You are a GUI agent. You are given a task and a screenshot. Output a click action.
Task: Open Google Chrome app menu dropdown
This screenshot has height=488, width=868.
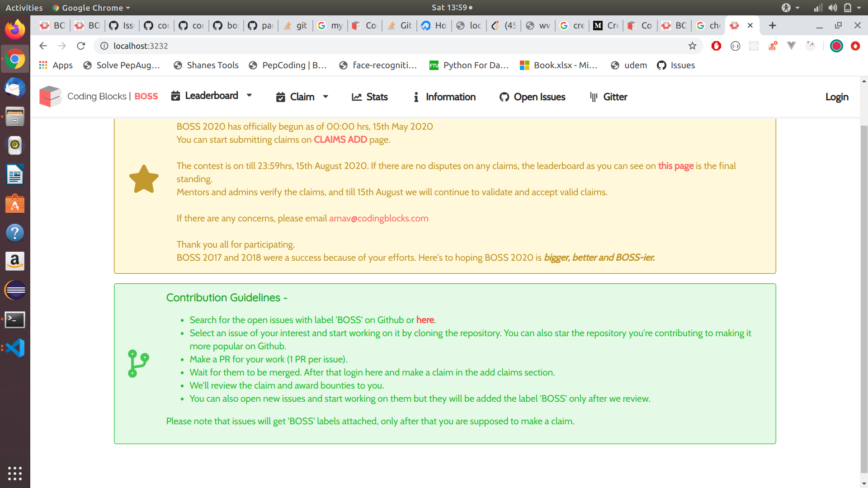[91, 8]
